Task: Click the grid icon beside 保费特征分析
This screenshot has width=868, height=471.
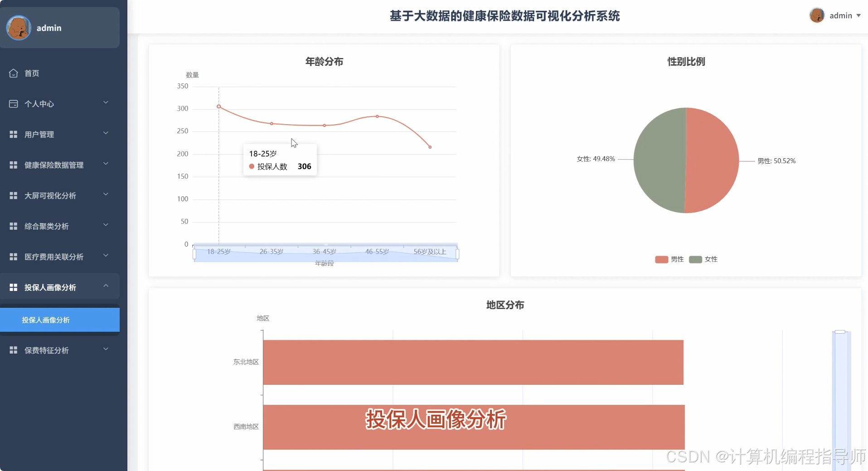Action: (x=14, y=350)
